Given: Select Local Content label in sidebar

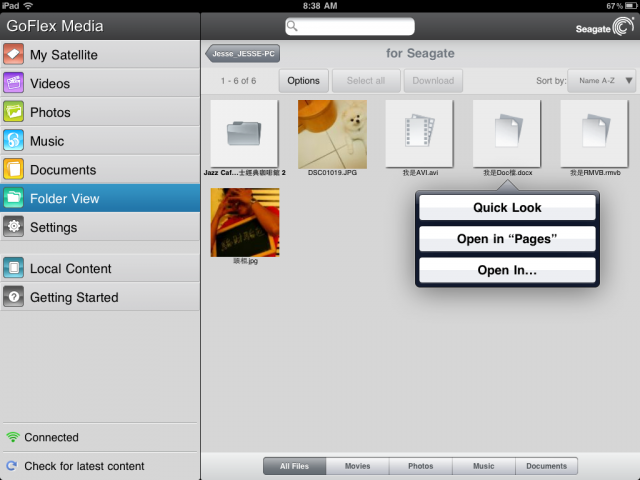Looking at the screenshot, I should (71, 269).
